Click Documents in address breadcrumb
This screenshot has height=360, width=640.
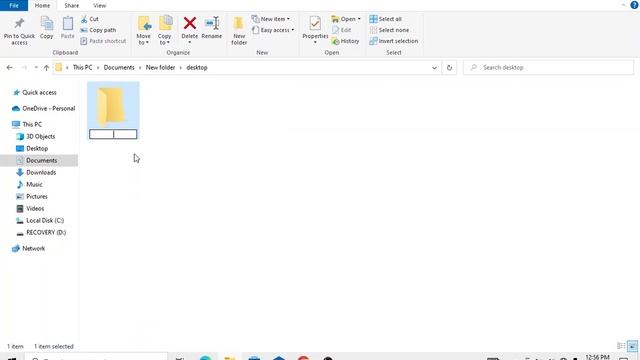119,68
